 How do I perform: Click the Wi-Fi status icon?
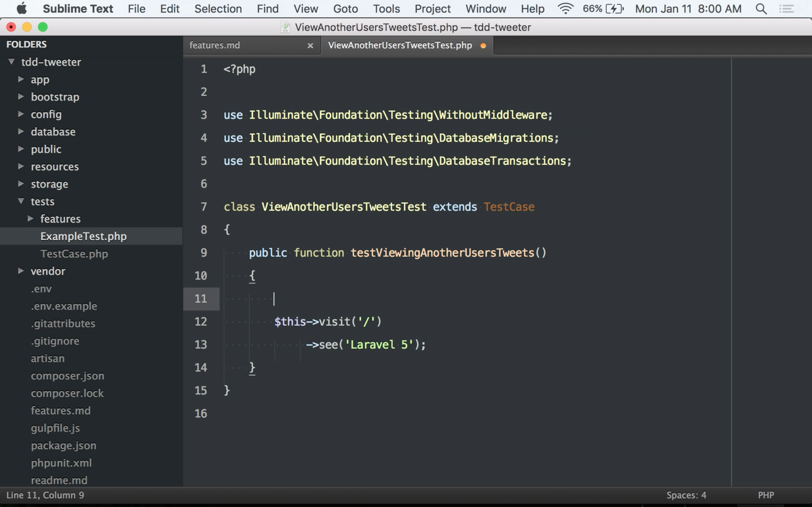[565, 9]
